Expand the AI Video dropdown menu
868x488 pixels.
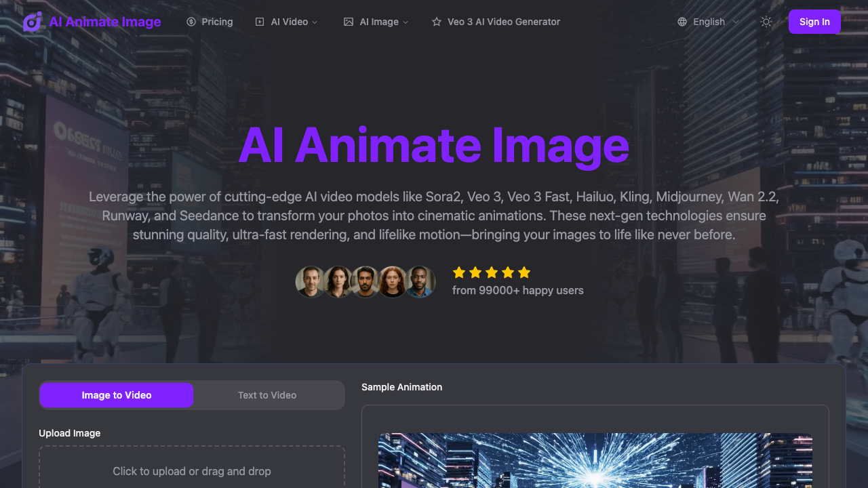click(288, 22)
